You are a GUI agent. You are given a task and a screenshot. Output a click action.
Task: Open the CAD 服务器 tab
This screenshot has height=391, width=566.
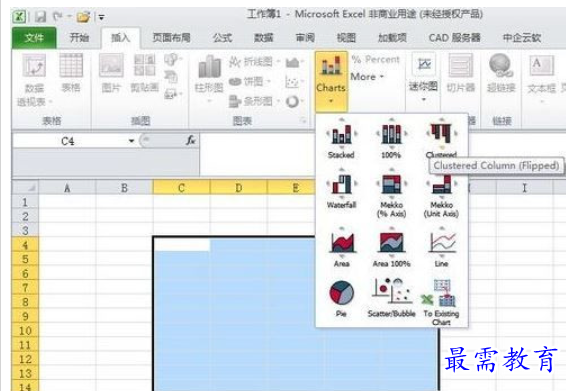click(455, 38)
